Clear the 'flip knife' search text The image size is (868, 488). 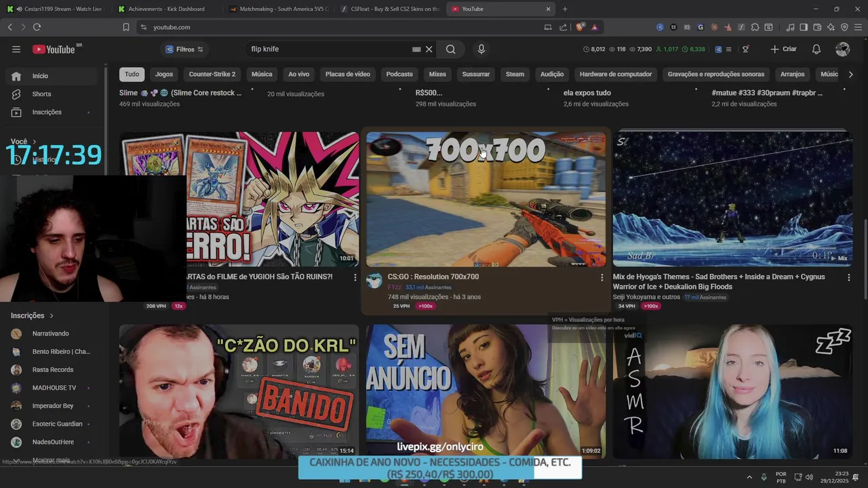click(x=429, y=49)
